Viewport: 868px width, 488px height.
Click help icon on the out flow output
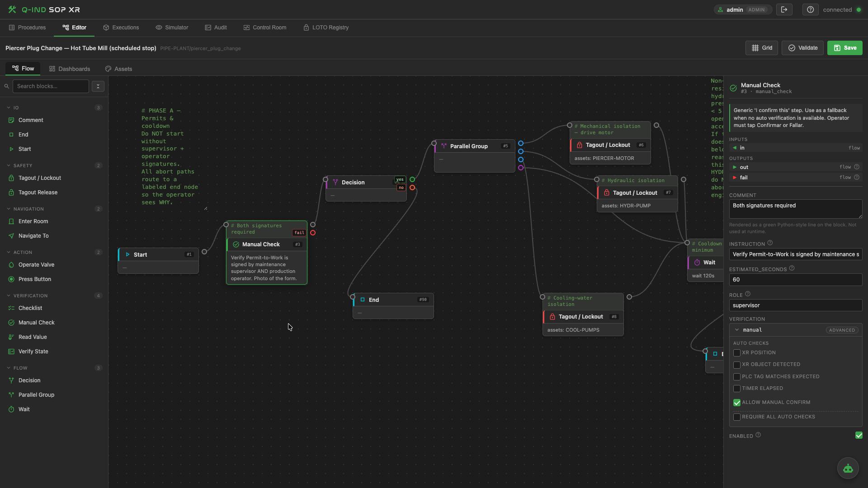click(856, 167)
